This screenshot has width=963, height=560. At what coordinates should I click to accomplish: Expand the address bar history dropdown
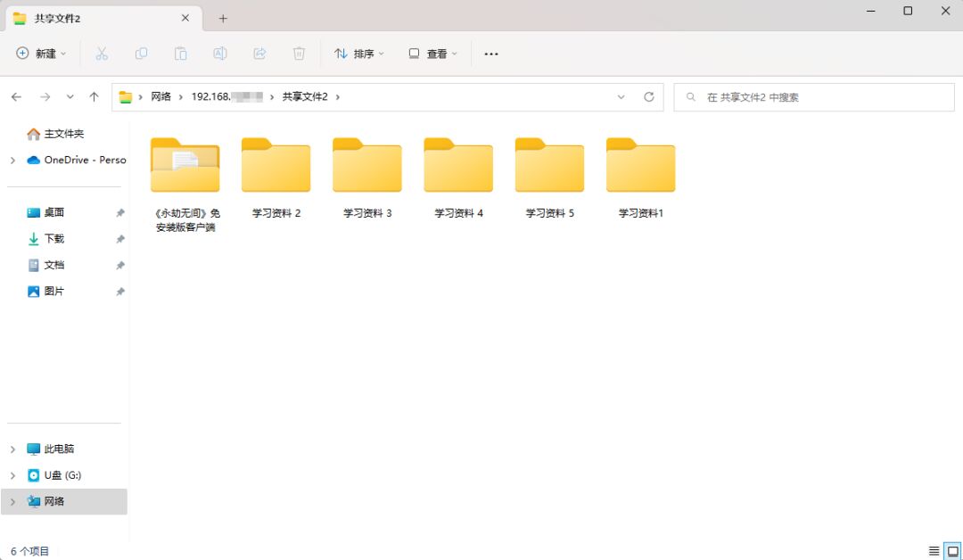pos(621,96)
